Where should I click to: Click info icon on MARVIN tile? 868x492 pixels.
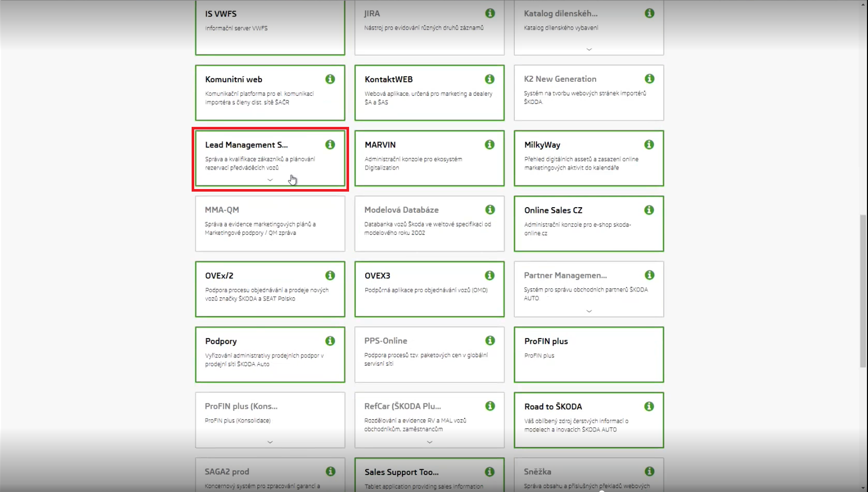click(489, 144)
